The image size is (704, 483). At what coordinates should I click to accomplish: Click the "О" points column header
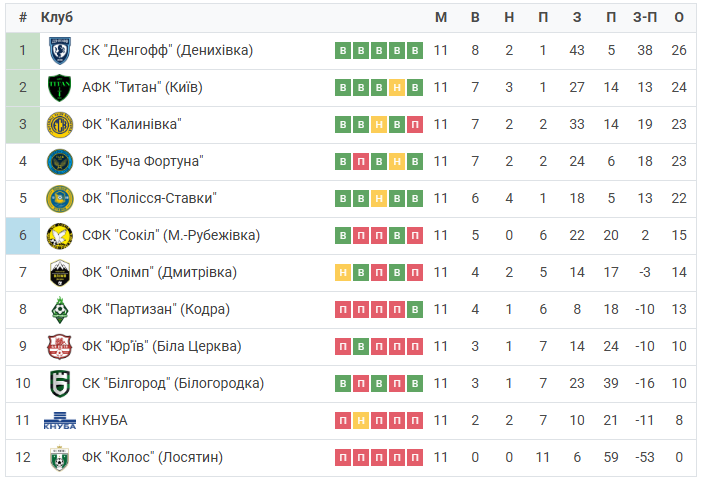(679, 17)
